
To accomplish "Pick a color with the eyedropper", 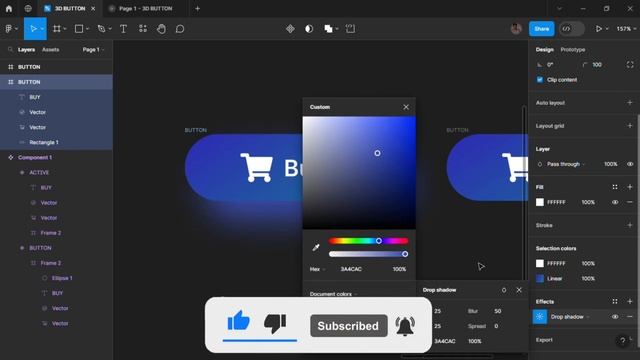I will point(316,247).
